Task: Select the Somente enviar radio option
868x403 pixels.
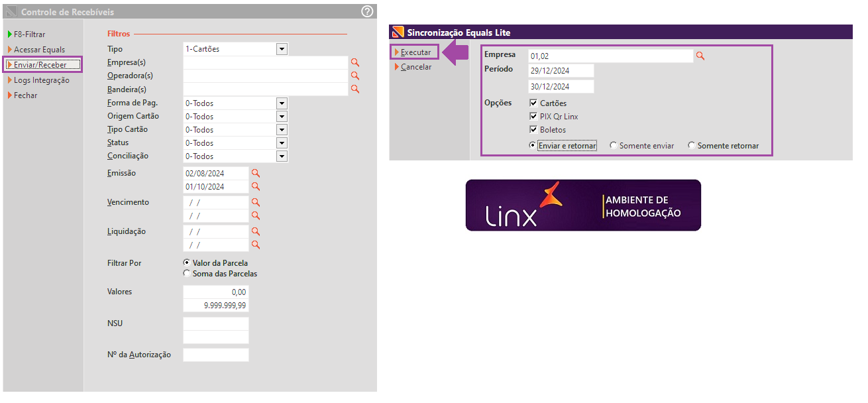Action: coord(614,145)
